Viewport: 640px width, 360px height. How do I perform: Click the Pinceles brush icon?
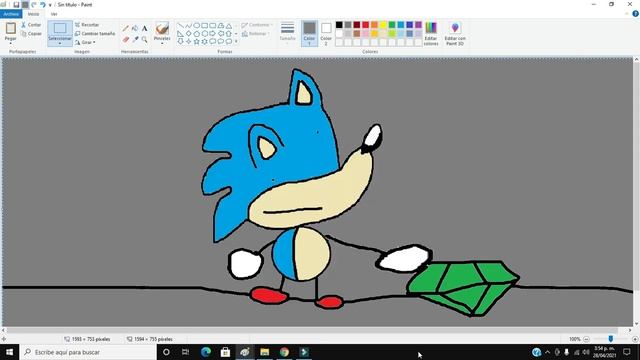[x=162, y=28]
